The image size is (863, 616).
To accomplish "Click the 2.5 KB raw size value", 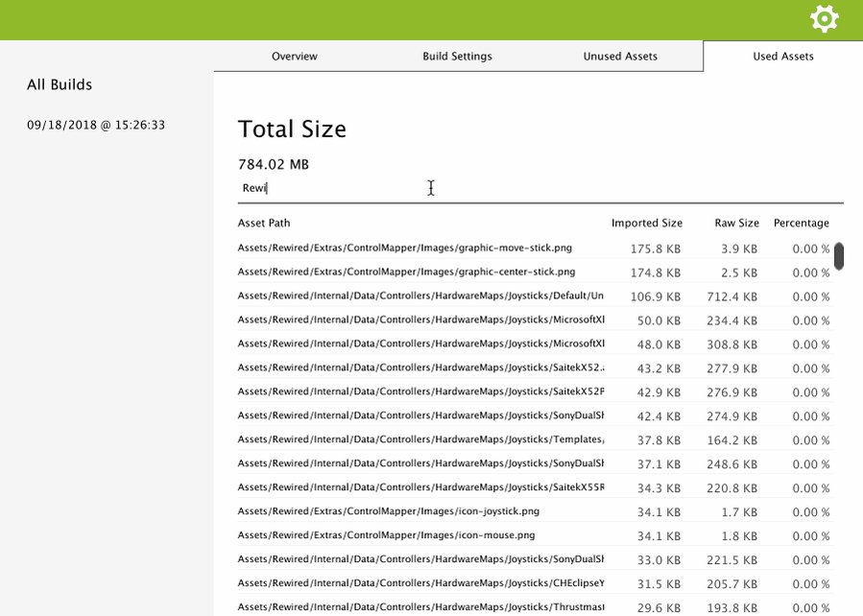I will [x=739, y=272].
